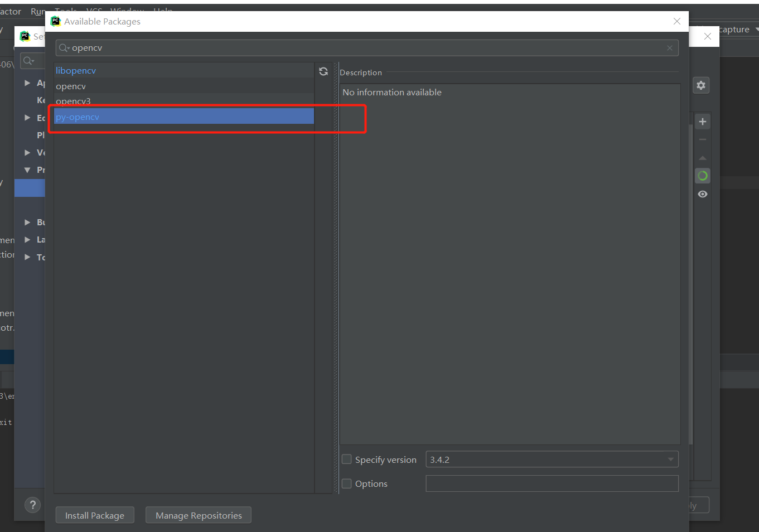759x532 pixels.
Task: Select the opencv3 package row
Action: click(184, 101)
